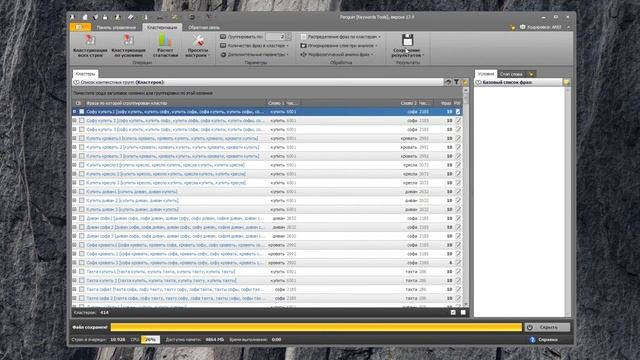Tick checkbox for Софа купить 3

(x=82, y=129)
